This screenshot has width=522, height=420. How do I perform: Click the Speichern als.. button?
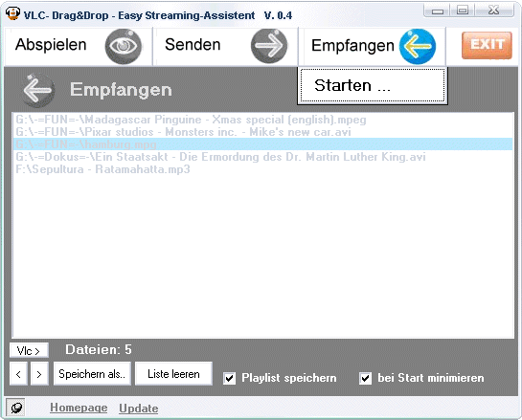pos(92,374)
